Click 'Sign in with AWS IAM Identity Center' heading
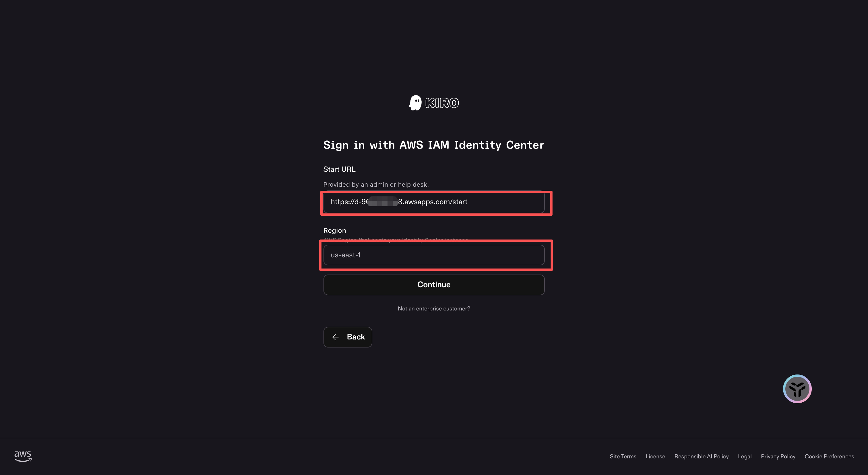 434,145
